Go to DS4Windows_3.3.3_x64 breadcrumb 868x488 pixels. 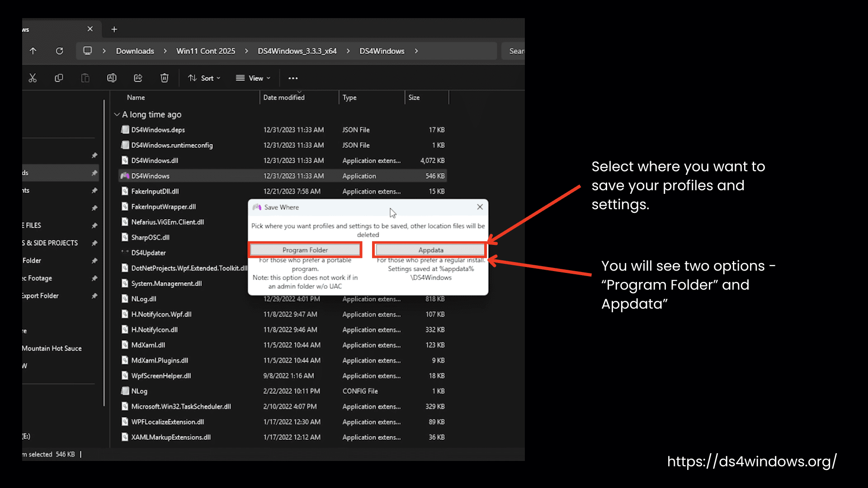(x=297, y=51)
